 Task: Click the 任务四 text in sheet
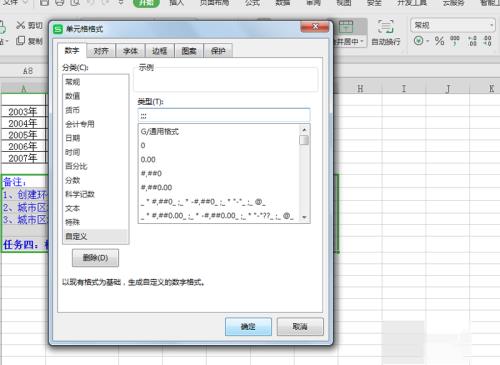(25, 245)
